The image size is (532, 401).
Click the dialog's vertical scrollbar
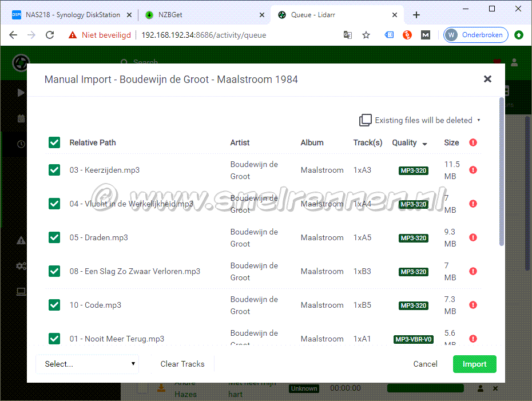[502, 171]
